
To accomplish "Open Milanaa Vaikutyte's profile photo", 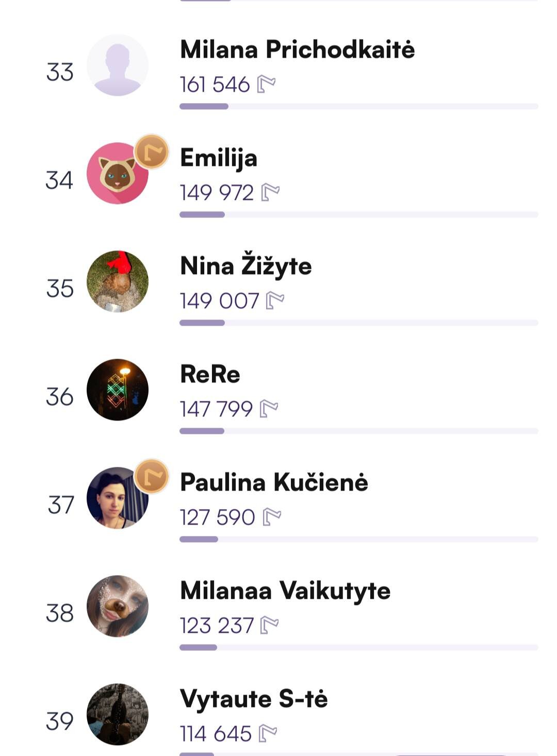I will (x=118, y=606).
